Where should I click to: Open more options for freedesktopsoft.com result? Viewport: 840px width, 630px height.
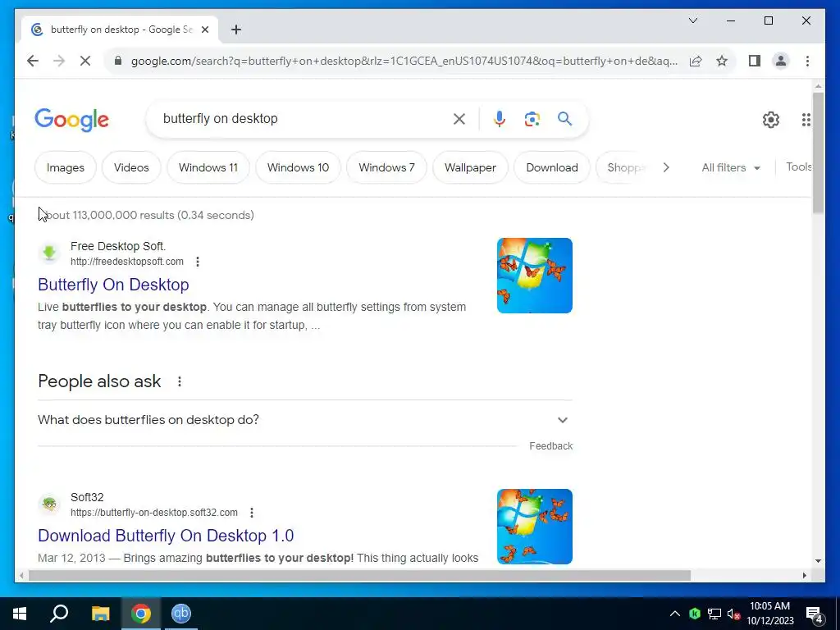tap(198, 262)
